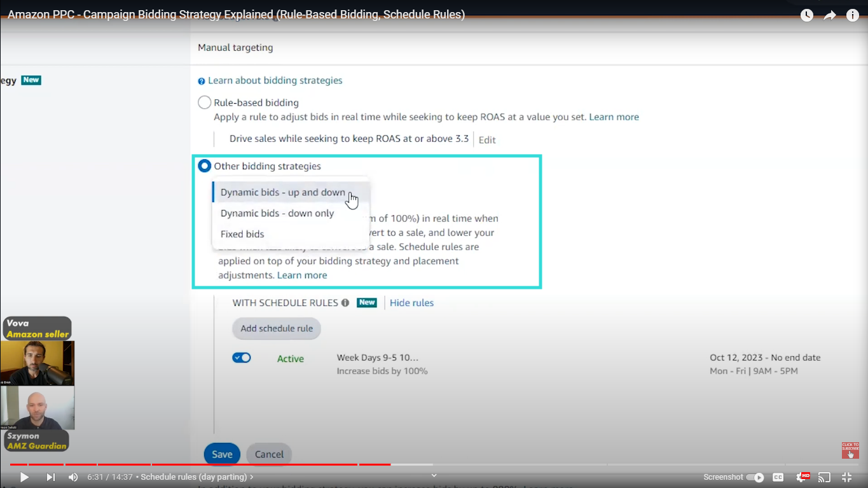Click the Hide rules link
868x488 pixels.
click(x=411, y=303)
